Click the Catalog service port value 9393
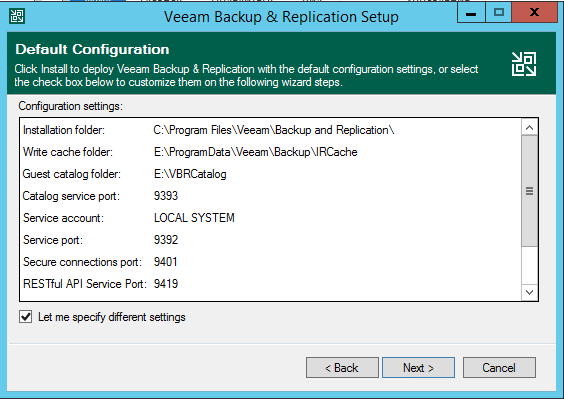Image resolution: width=564 pixels, height=399 pixels. point(166,196)
